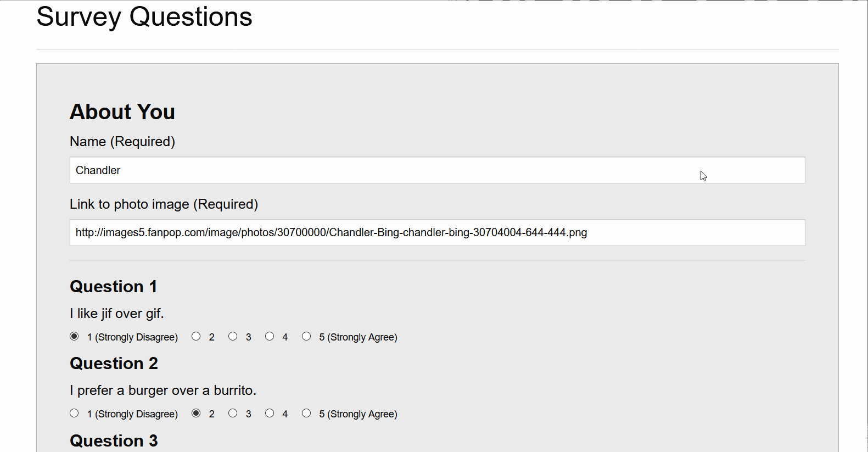Select 1 (Strongly Disagree) for Question 1
Image resolution: width=868 pixels, height=452 pixels.
(74, 336)
